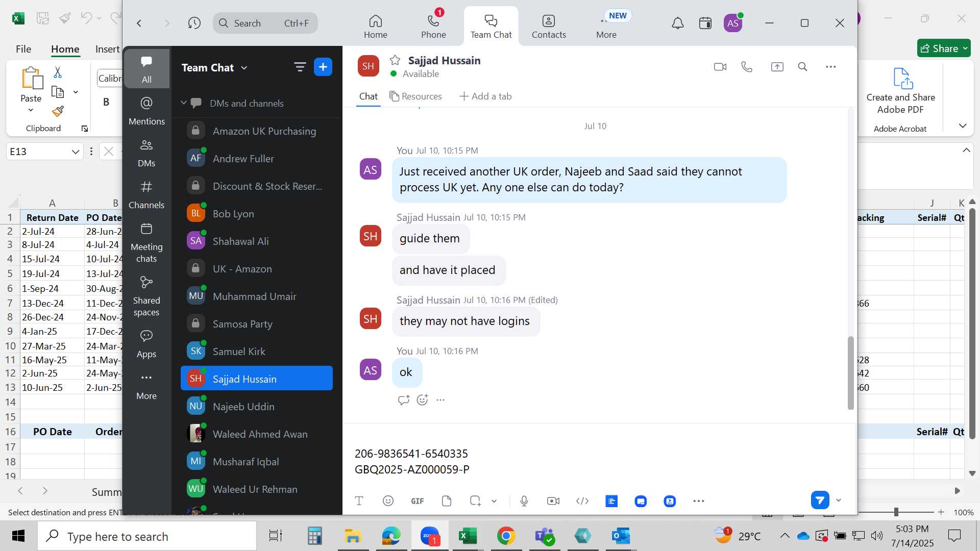980x551 pixels.
Task: Search within the Sajjad Hussain chat
Action: pos(802,67)
